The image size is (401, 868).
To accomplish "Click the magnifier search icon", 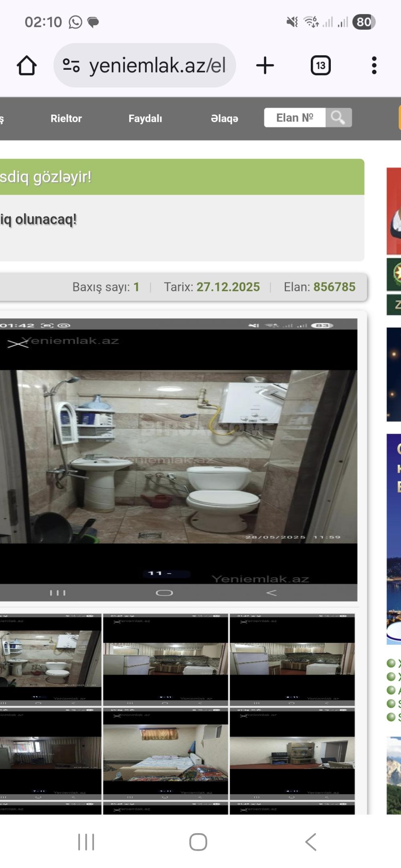I will click(x=338, y=118).
